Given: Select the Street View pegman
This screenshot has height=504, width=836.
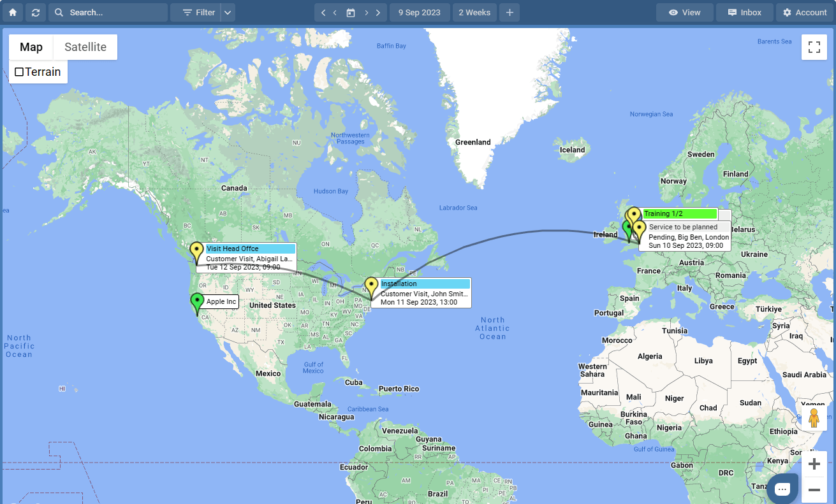Looking at the screenshot, I should [814, 419].
